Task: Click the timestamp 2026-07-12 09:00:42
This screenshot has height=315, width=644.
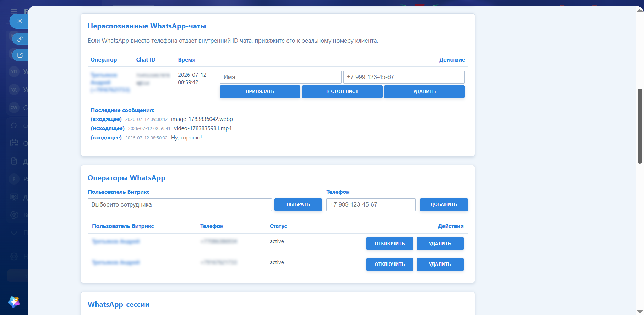Action: [146, 119]
